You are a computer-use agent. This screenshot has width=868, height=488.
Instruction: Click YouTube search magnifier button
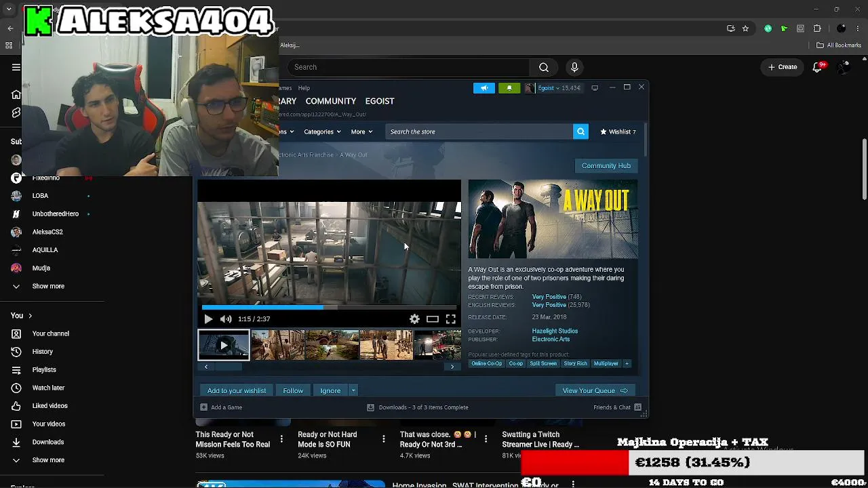pos(544,67)
